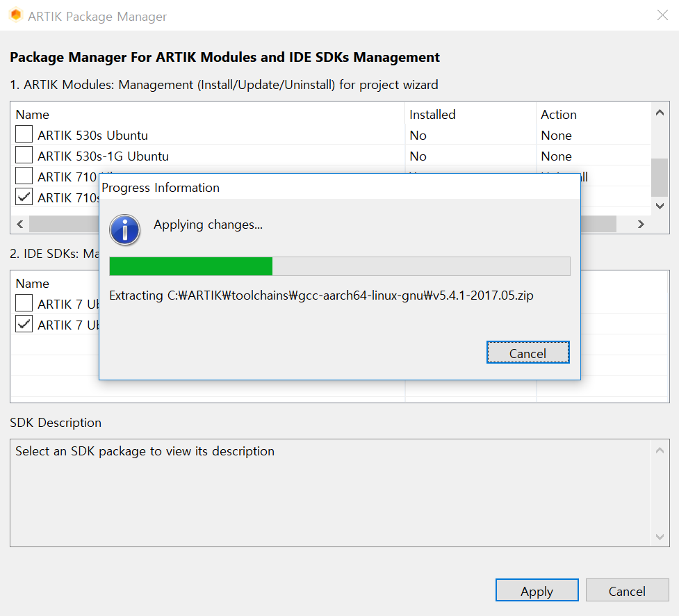The height and width of the screenshot is (616, 679).
Task: Click 'No' Installed cell for ARTIK 530s-1G Ubuntu
Action: (418, 156)
